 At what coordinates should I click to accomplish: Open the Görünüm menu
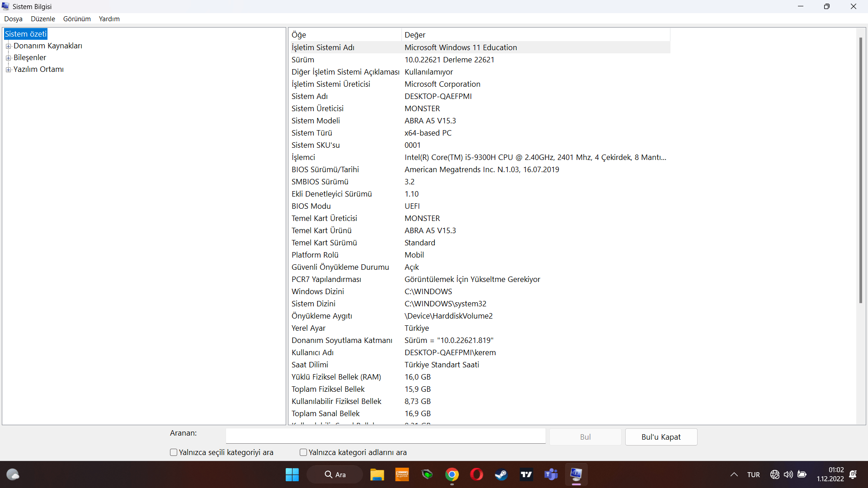pyautogui.click(x=77, y=19)
